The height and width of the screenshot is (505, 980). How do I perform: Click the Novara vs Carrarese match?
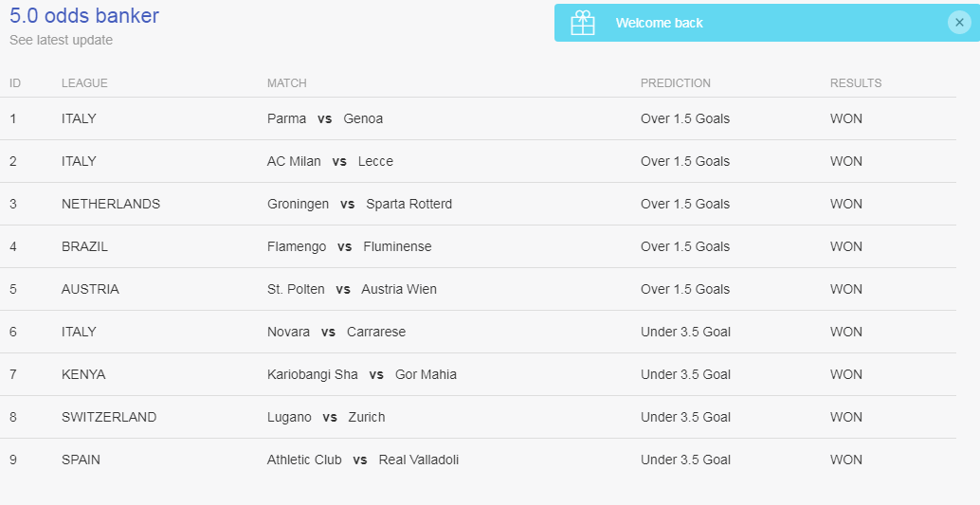click(336, 332)
